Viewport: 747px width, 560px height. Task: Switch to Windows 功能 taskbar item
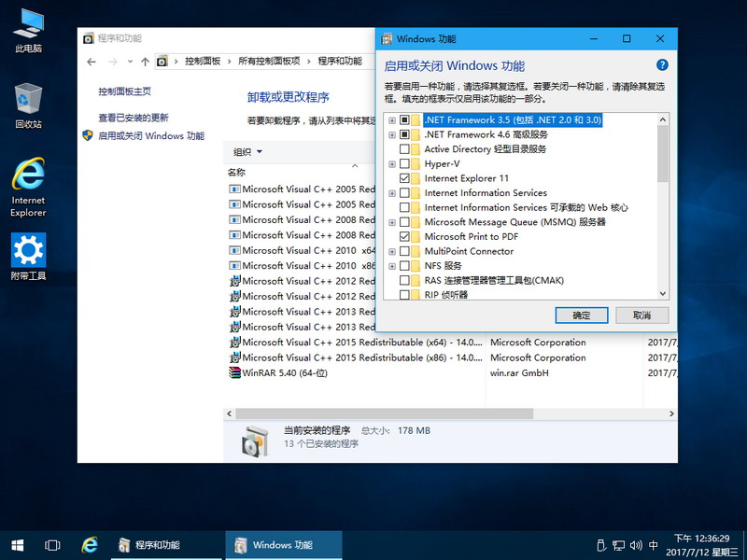(x=284, y=545)
